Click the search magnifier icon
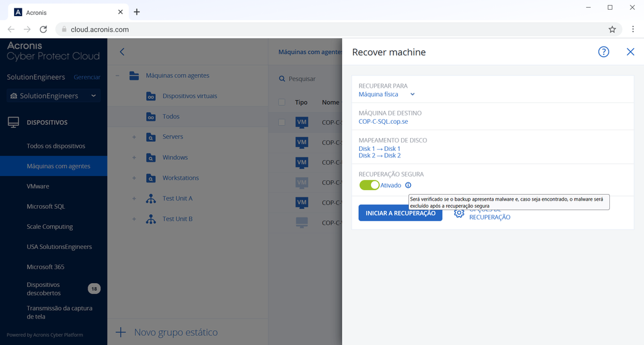644x345 pixels. (282, 79)
